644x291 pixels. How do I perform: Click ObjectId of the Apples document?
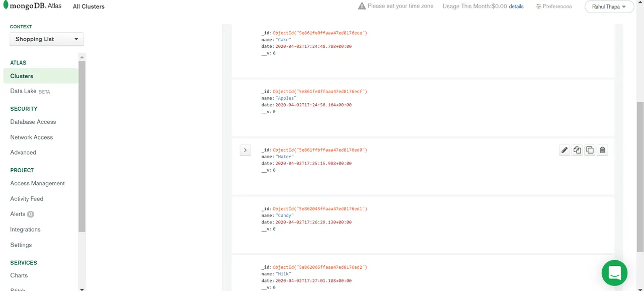(x=320, y=92)
